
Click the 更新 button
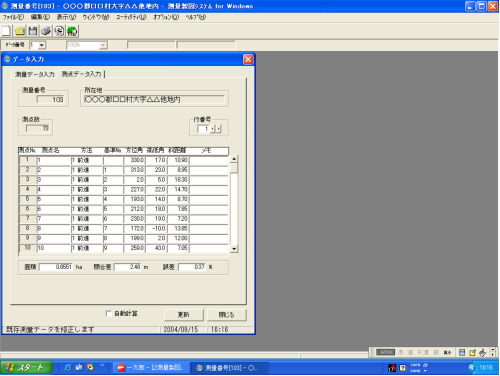(x=183, y=315)
